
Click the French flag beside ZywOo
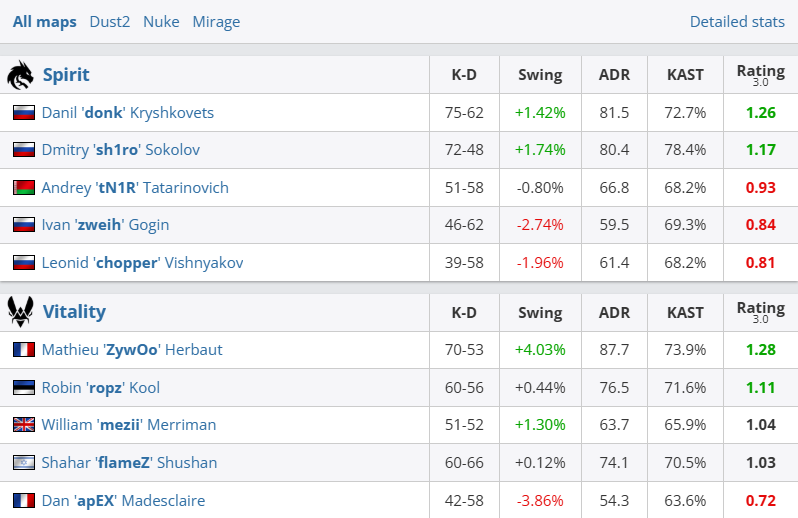coord(24,350)
